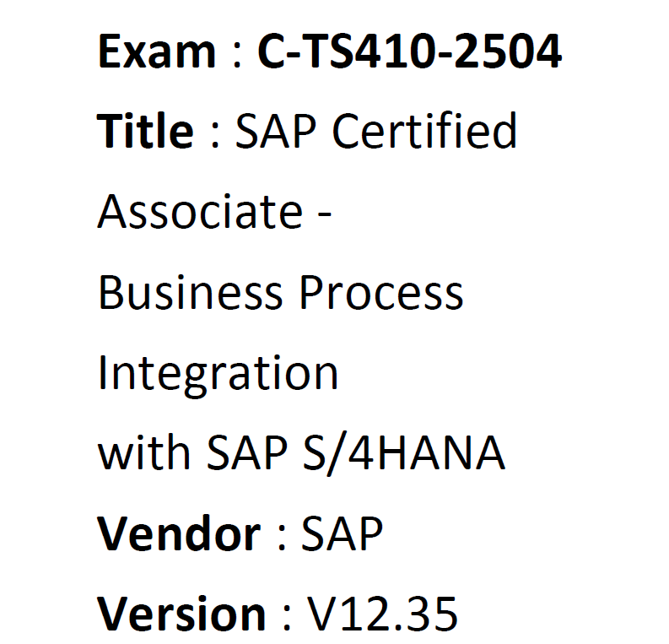The image size is (669, 644).
Task: Click the word "with"
Action: 145,452
